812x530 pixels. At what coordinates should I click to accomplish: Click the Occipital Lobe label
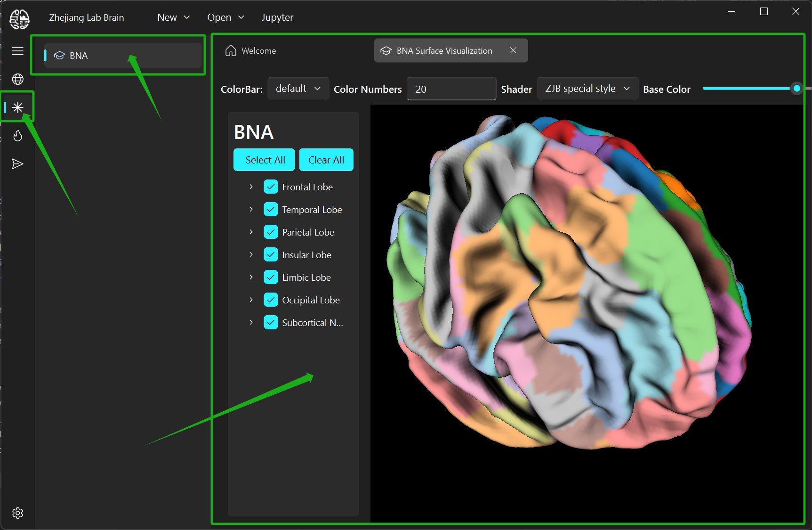pos(311,300)
